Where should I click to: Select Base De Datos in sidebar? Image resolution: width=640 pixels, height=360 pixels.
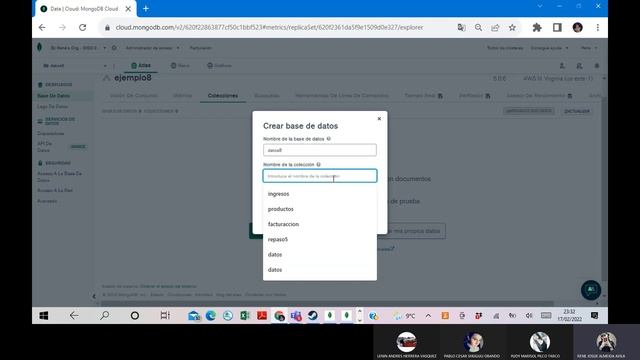click(53, 96)
